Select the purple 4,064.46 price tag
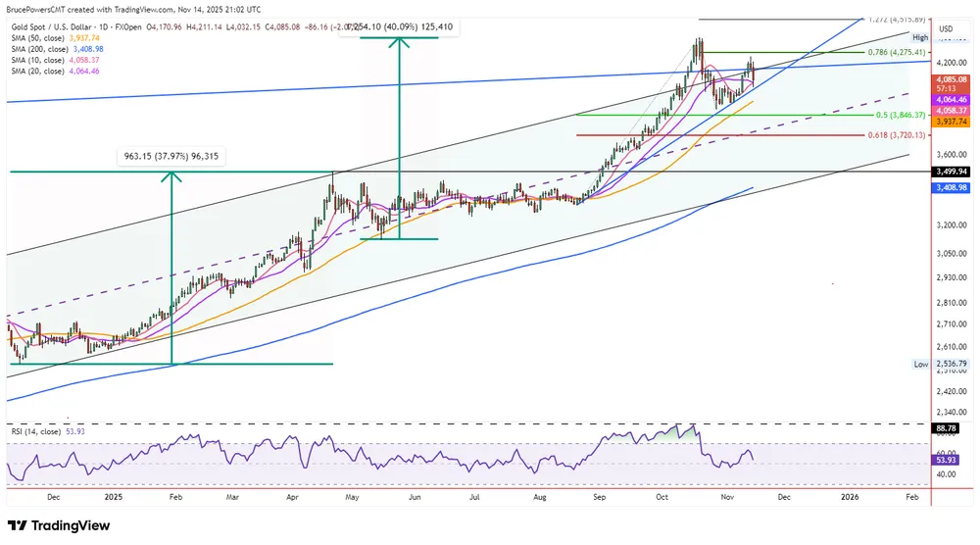The height and width of the screenshot is (545, 980). (x=952, y=99)
